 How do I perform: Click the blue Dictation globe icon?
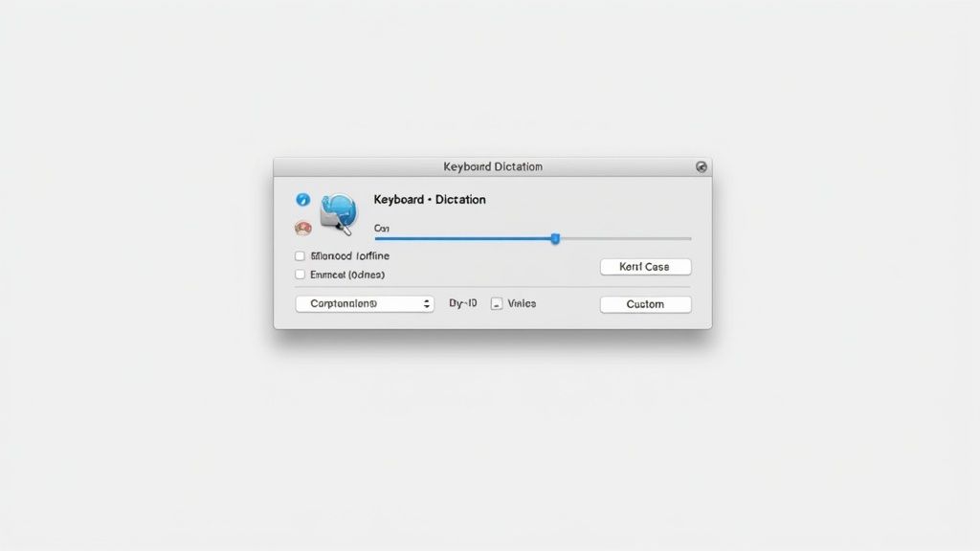point(341,206)
